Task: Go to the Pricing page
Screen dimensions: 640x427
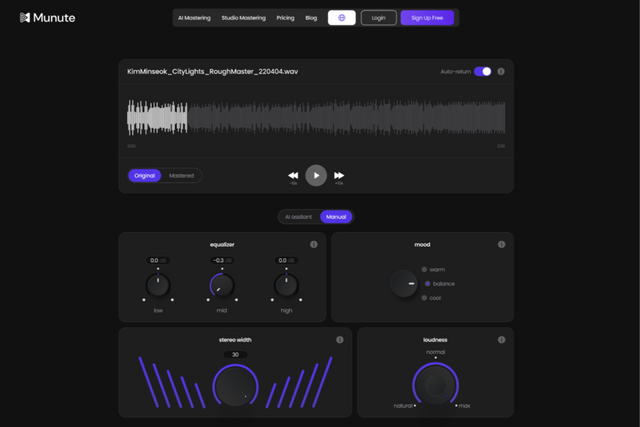Action: coord(285,18)
